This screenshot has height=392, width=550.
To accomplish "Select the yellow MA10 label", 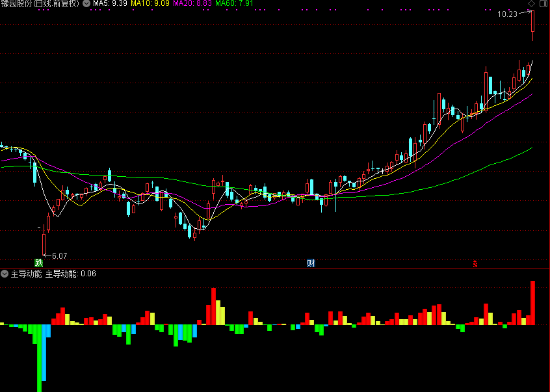I will point(151,4).
